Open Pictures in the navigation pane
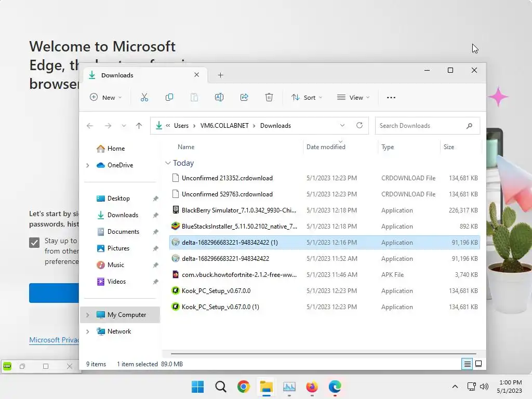 point(118,248)
